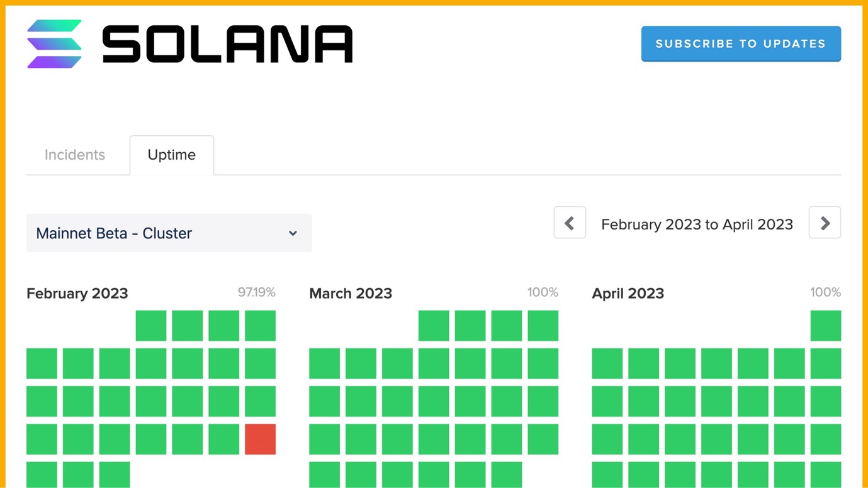
Task: Select the Uptime tab
Action: tap(171, 155)
